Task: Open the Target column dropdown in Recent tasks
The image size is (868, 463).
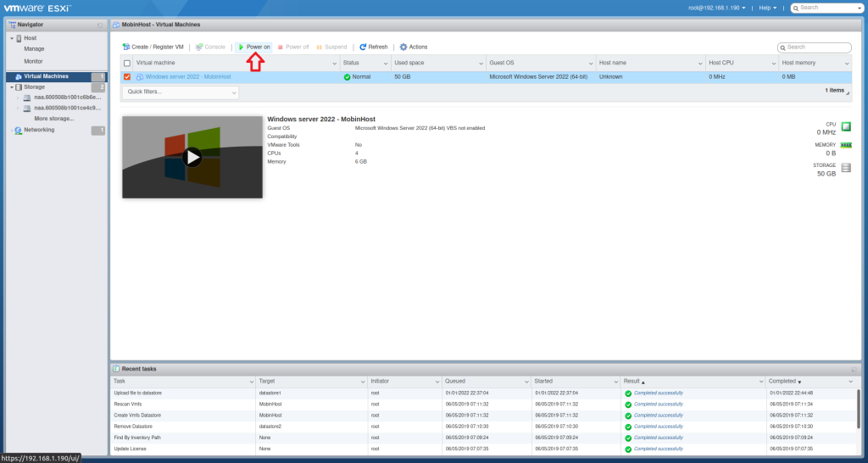Action: 361,382
